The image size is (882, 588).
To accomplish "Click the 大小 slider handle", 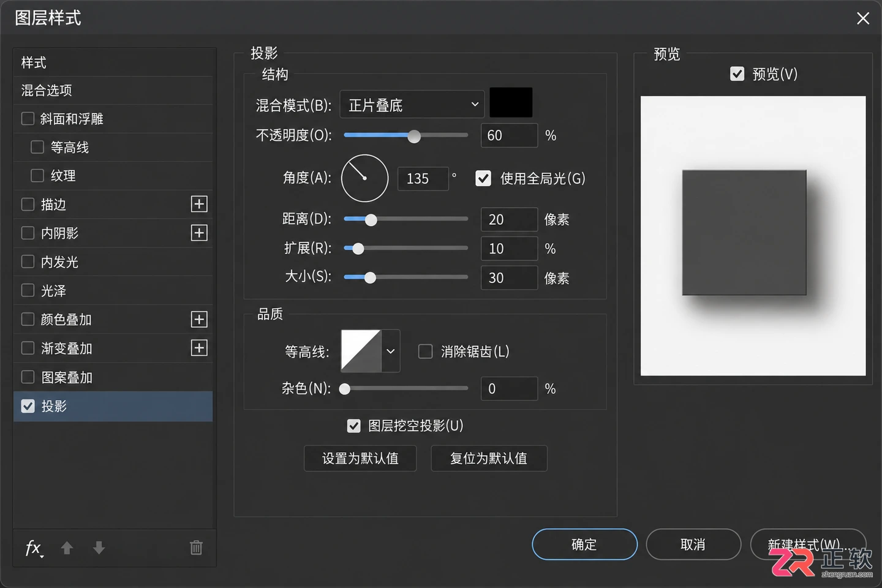I will tap(370, 278).
